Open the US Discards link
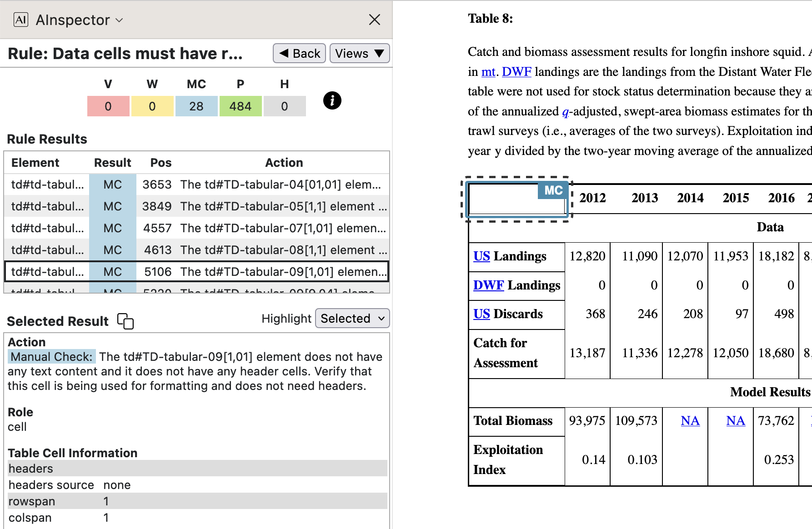Viewport: 812px width, 529px height. pos(481,314)
